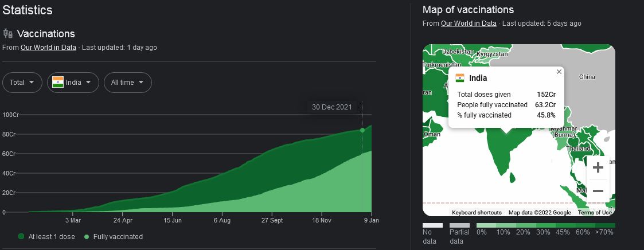Viewport: 644px width, 250px height.
Task: Click the 30 Dec 2021 date tooltip label
Action: [331, 107]
